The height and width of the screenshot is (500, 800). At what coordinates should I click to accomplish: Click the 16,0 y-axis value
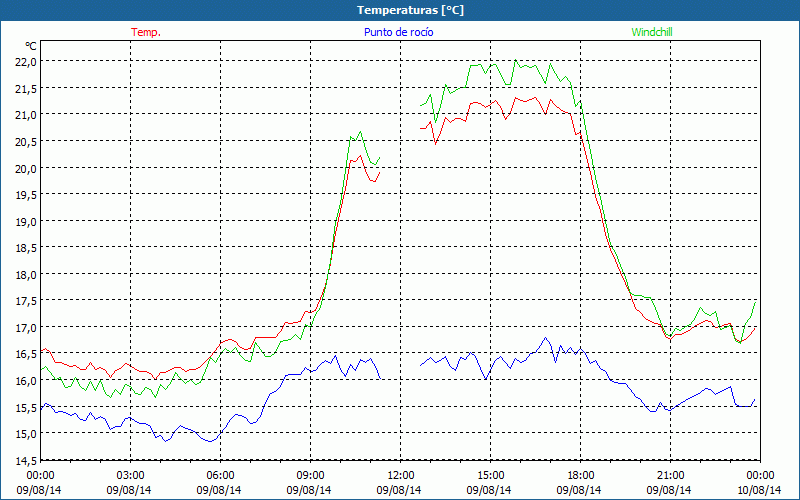click(28, 381)
